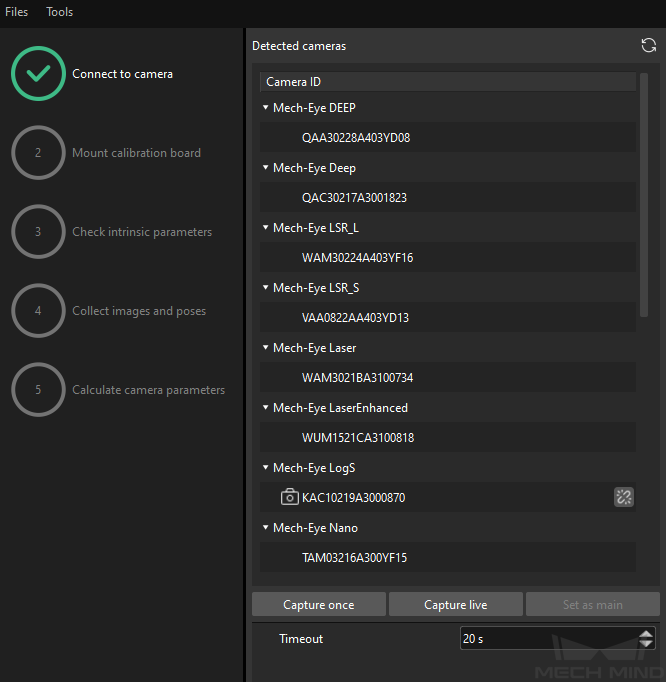Click the Check intrinsic parameters step label
Image resolution: width=666 pixels, height=682 pixels.
[x=142, y=232]
